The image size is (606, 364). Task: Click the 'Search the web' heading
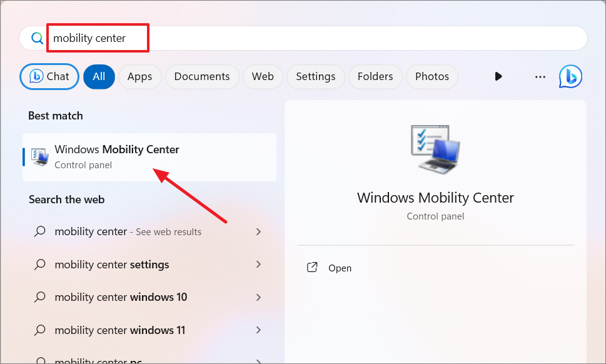point(66,200)
